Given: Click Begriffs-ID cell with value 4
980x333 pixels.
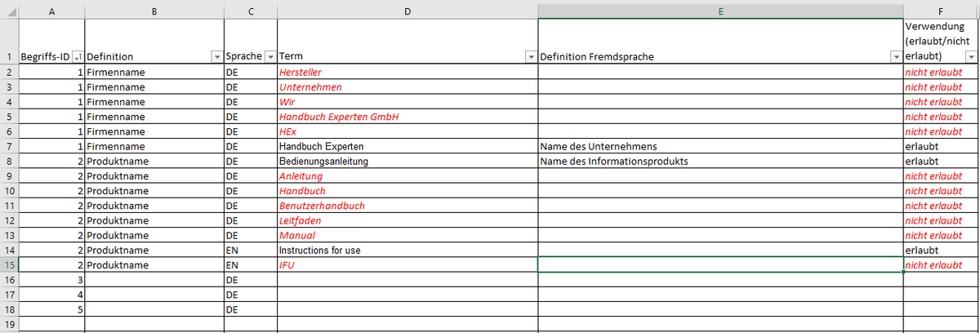Looking at the screenshot, I should [51, 295].
